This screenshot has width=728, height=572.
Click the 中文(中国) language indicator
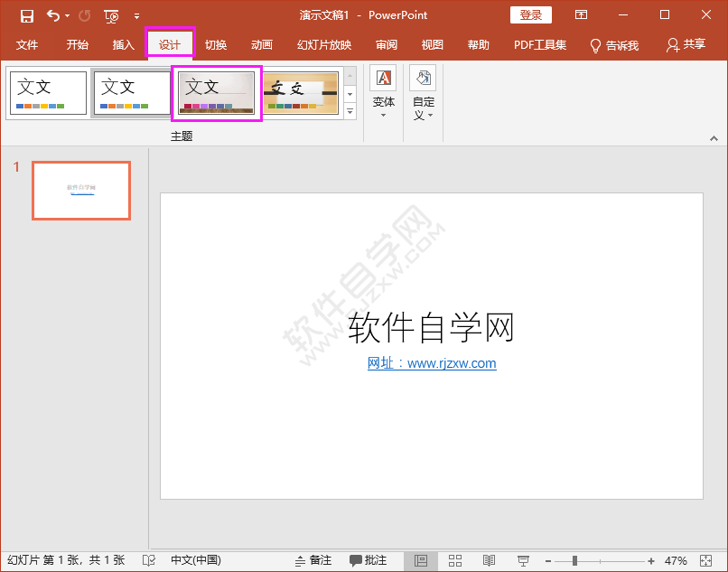196,560
